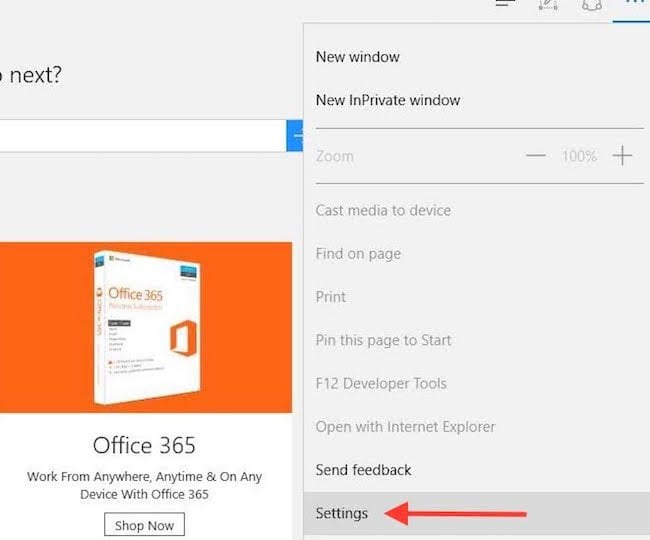Decrease zoom with the minus button
This screenshot has width=650, height=540.
(536, 156)
